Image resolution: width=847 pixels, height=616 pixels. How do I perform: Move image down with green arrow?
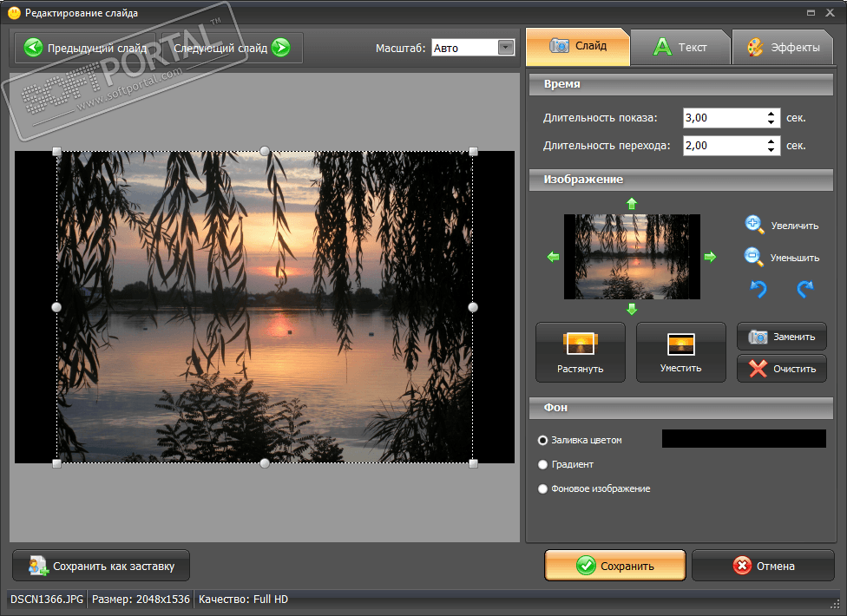tap(632, 309)
